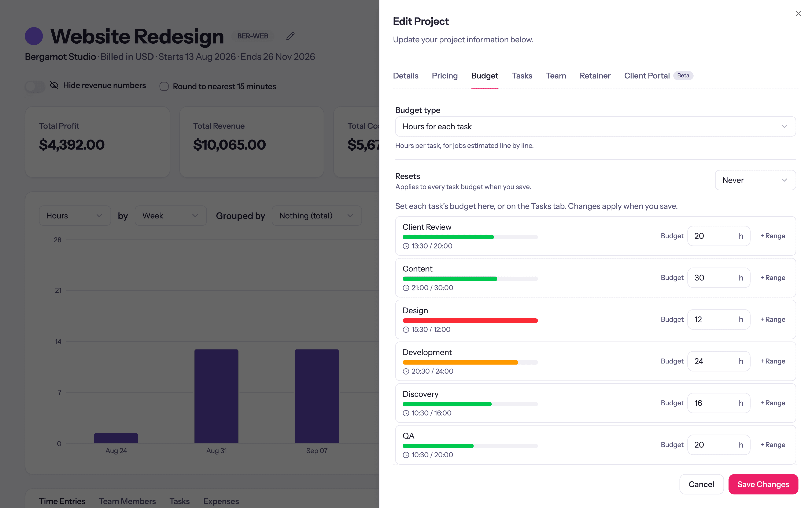Click the Design red progress bar
812x508 pixels.
click(x=470, y=320)
